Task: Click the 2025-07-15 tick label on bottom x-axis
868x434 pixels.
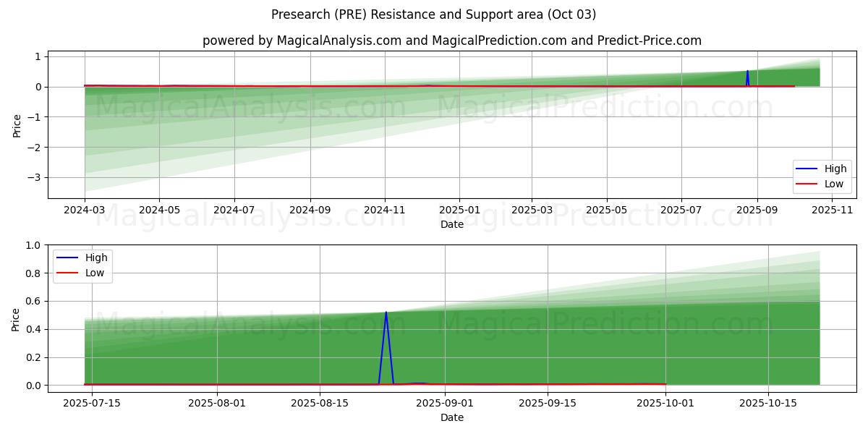Action: pyautogui.click(x=91, y=403)
